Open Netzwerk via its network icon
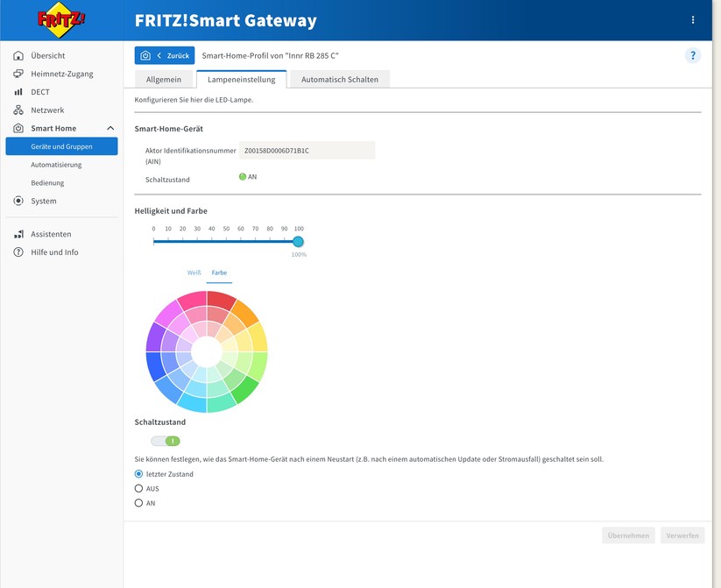The height and width of the screenshot is (588, 721). coord(19,110)
